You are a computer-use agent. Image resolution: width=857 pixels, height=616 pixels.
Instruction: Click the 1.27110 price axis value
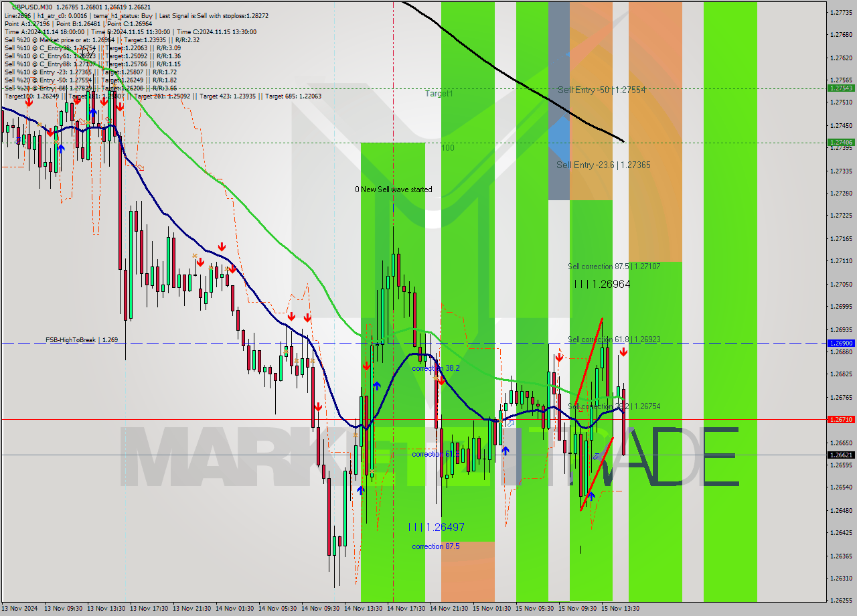coord(841,260)
